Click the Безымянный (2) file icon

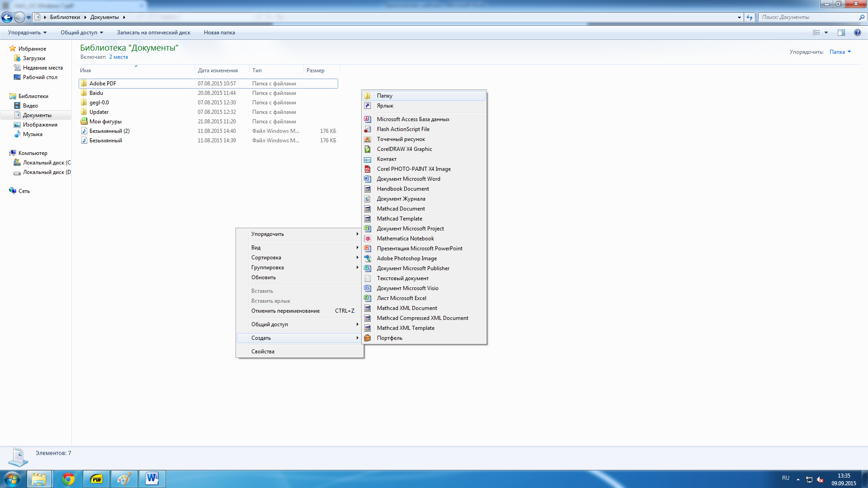tap(84, 131)
